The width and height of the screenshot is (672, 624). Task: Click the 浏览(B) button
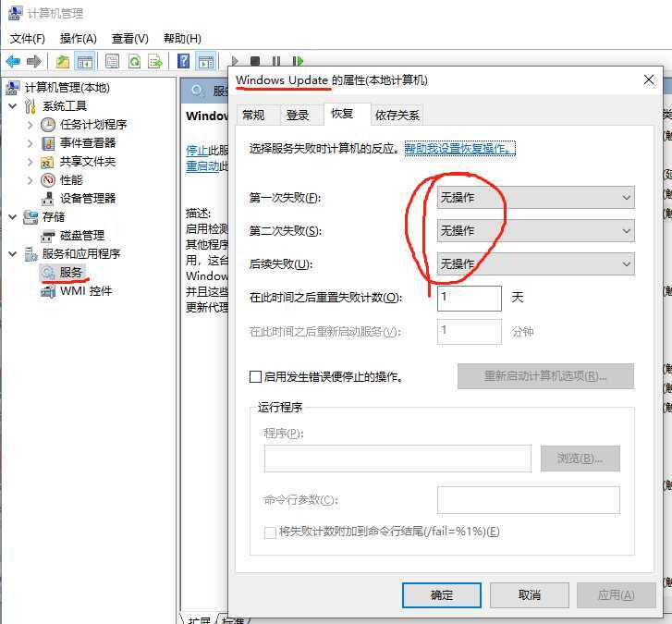click(580, 459)
